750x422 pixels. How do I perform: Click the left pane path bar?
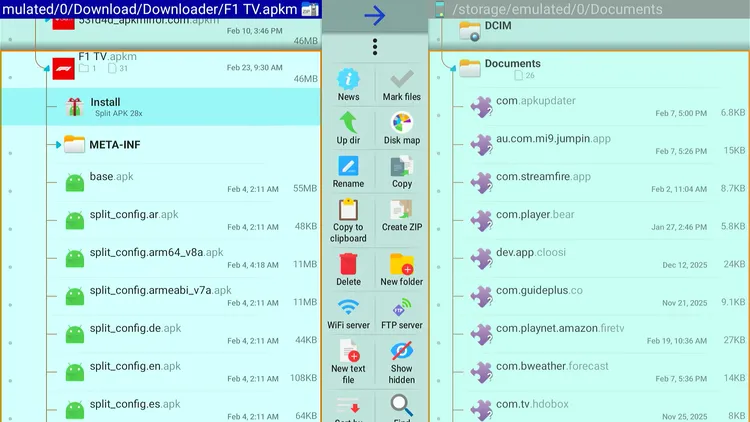[161, 9]
